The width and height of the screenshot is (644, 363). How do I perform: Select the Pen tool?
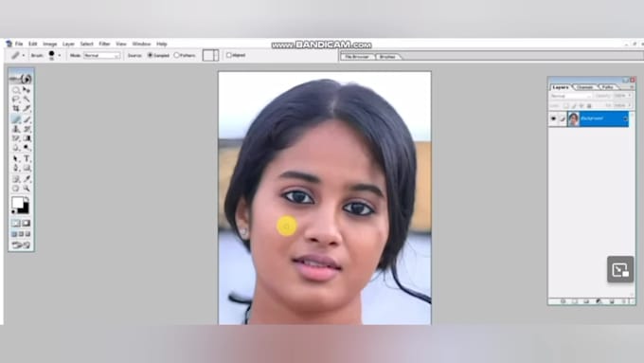[16, 168]
